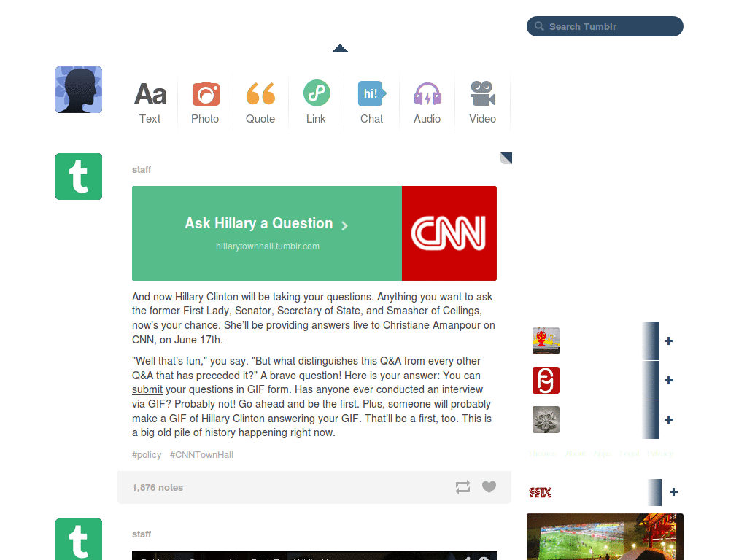Like the Hillary Clinton post
The width and height of the screenshot is (747, 560).
(x=489, y=486)
